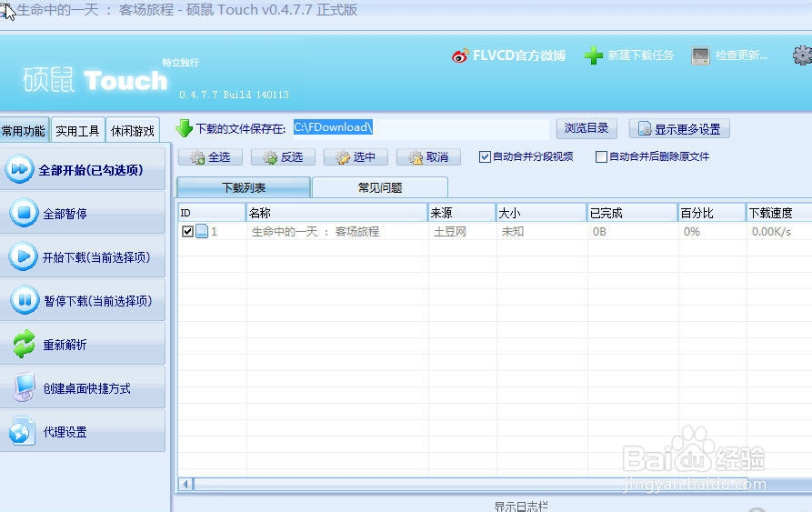The width and height of the screenshot is (812, 512).
Task: Click 全部开始(已勾选项) button label
Action: (x=91, y=170)
